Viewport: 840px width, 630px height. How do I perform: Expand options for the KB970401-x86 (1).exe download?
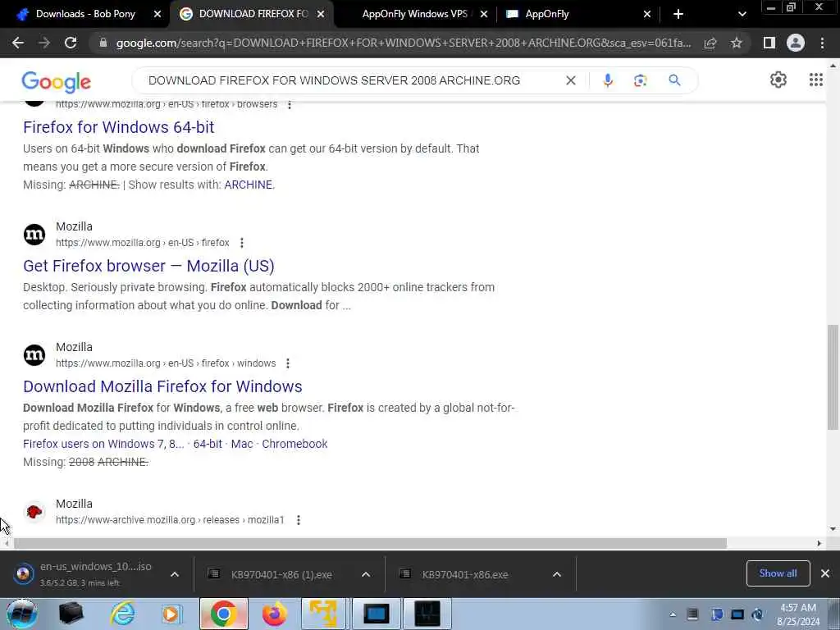366,574
